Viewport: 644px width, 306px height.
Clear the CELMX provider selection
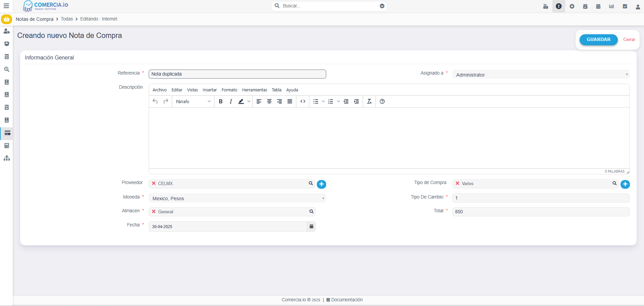pyautogui.click(x=154, y=183)
